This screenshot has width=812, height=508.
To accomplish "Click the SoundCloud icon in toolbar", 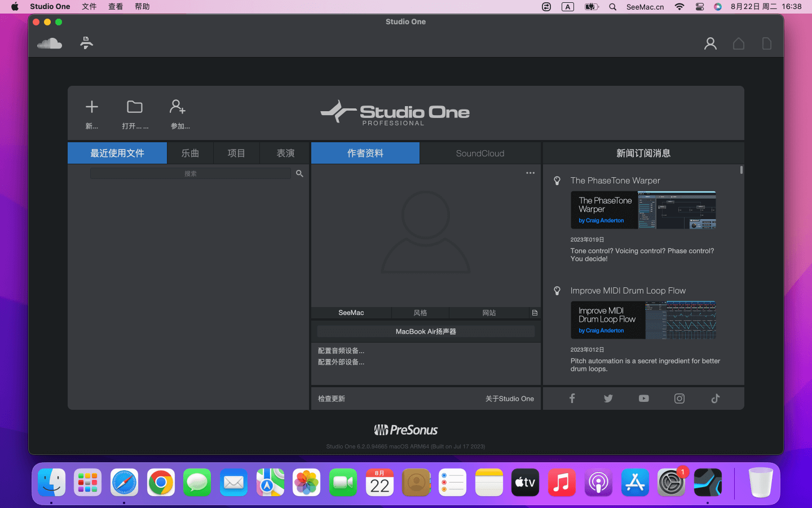I will pyautogui.click(x=50, y=43).
